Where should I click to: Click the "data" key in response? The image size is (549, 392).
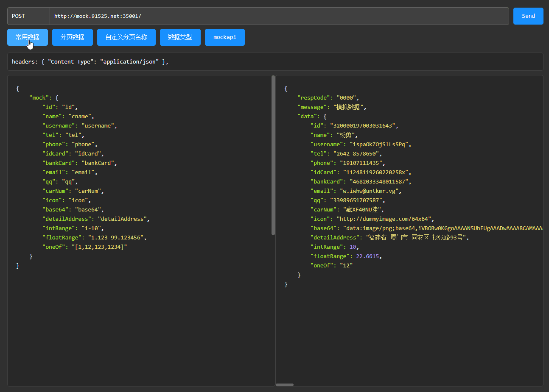(307, 117)
